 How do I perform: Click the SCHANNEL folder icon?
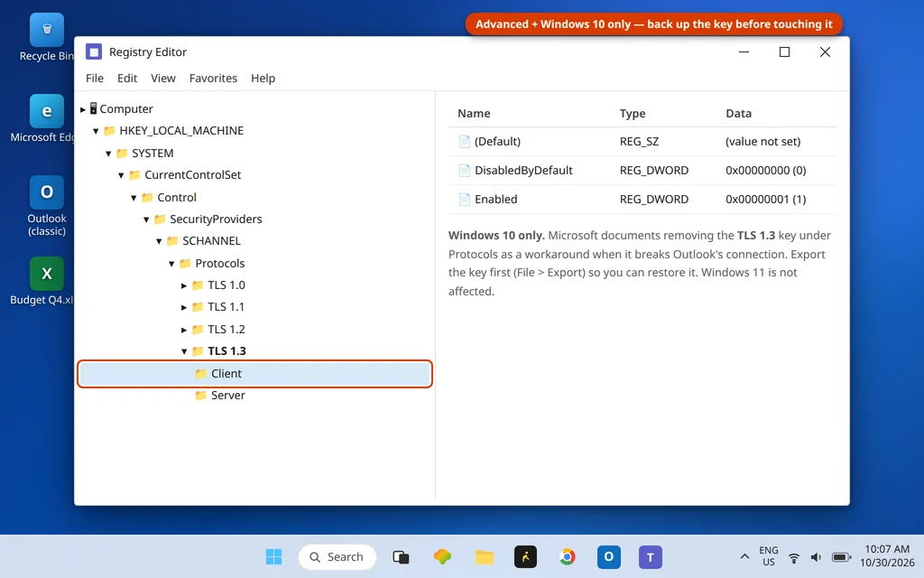[x=172, y=241]
